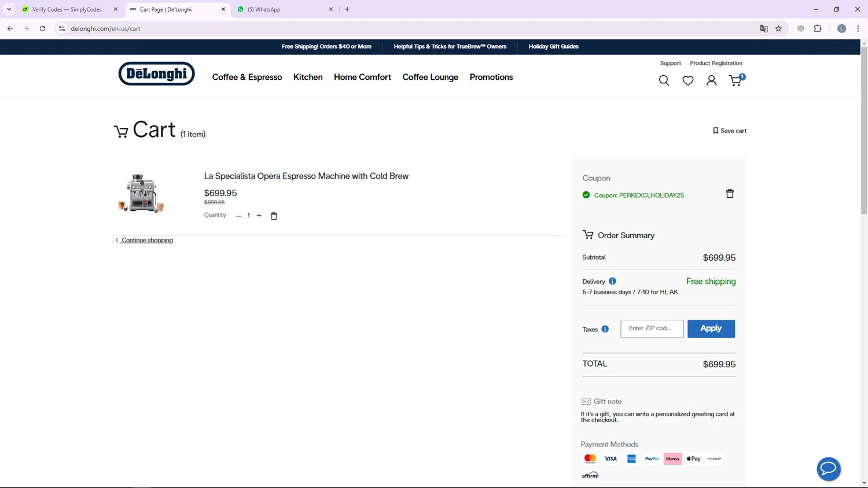This screenshot has width=868, height=488.
Task: Bookmark this page with star icon
Action: pyautogui.click(x=778, y=28)
